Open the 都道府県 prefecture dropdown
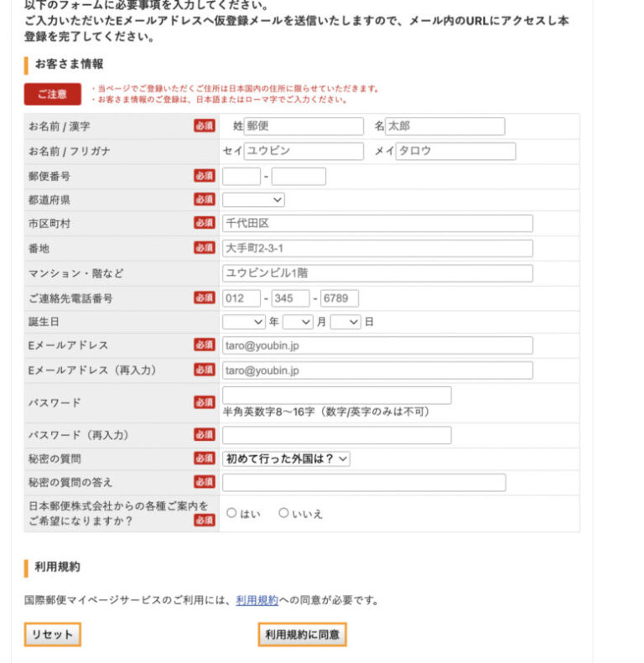This screenshot has height=663, width=644. (253, 199)
